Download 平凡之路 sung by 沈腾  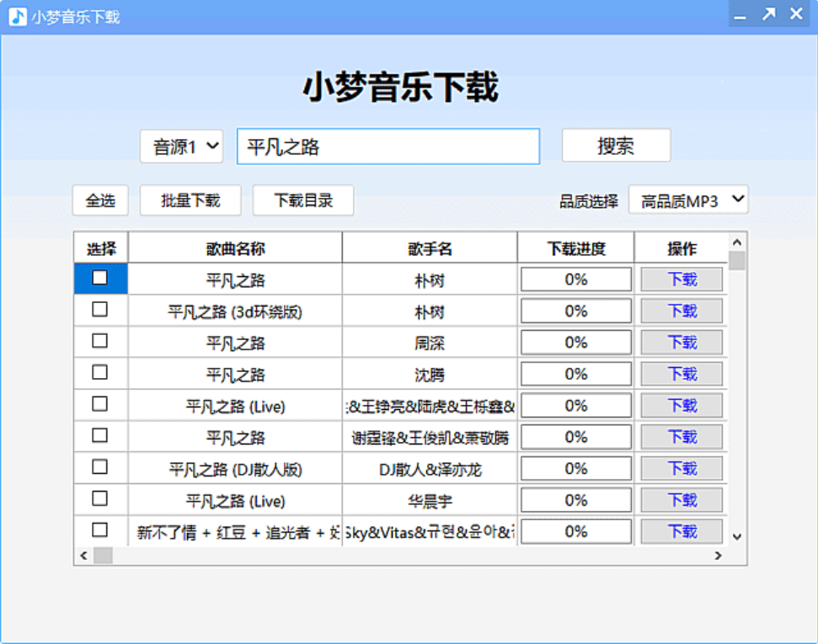[681, 373]
